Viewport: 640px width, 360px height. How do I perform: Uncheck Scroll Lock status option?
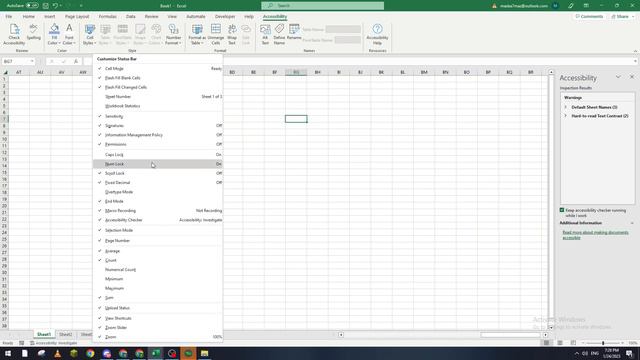tap(158, 173)
